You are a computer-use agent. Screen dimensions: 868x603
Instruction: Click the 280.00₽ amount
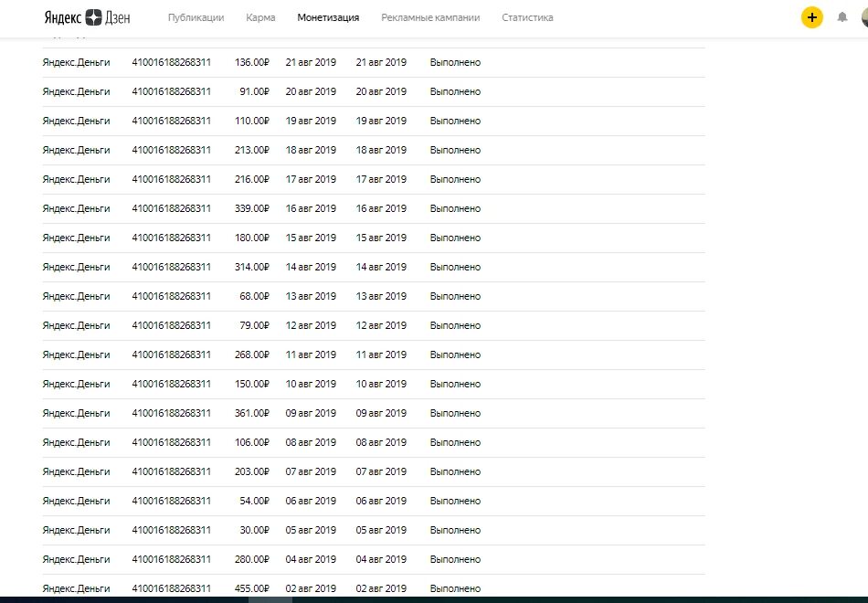(x=252, y=560)
